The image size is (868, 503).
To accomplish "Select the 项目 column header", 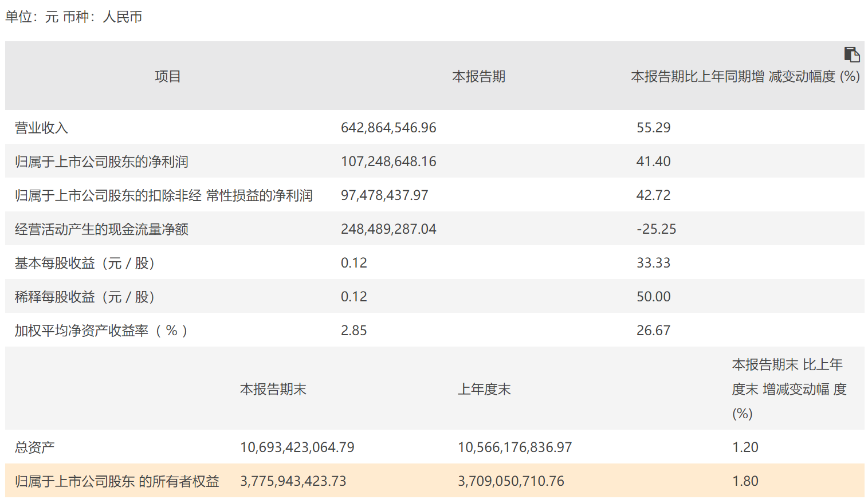I will [x=168, y=76].
